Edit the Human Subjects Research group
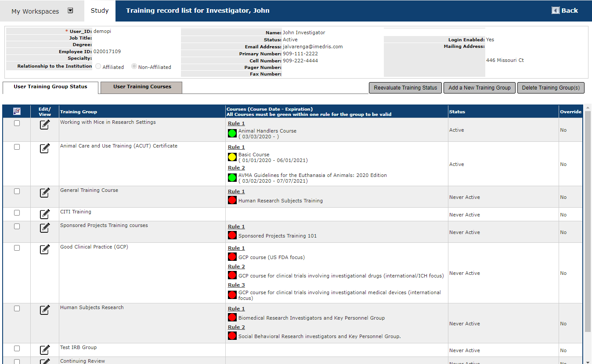The height and width of the screenshot is (364, 592). point(45,310)
